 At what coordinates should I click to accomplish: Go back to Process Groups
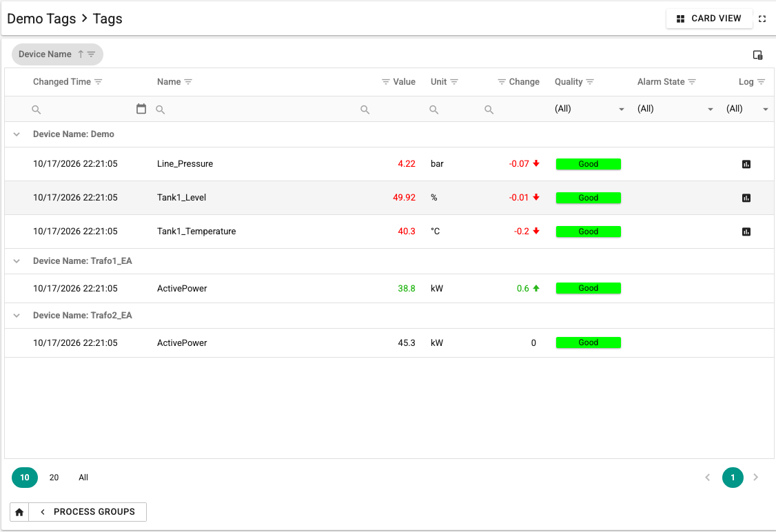point(88,512)
